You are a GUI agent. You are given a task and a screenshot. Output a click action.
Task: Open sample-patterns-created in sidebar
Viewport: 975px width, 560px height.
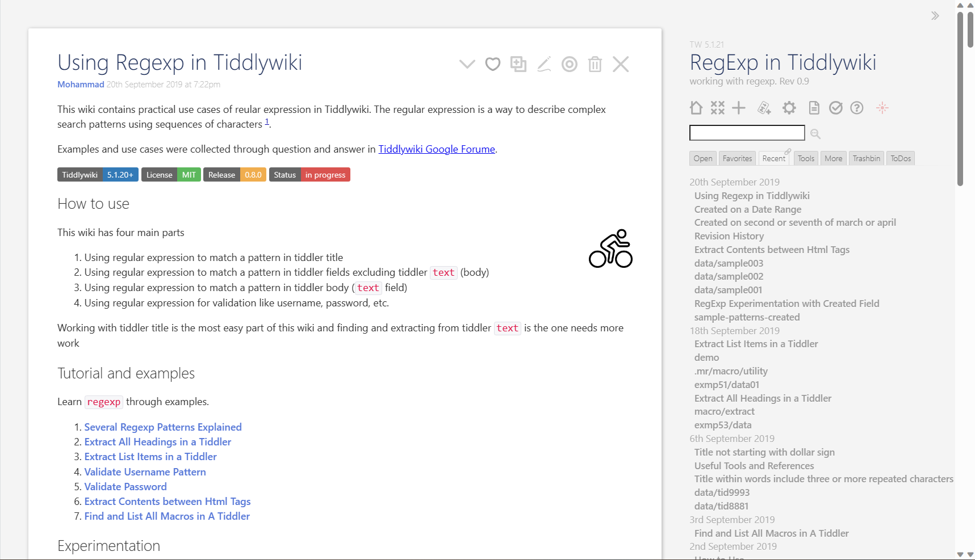[x=747, y=317]
